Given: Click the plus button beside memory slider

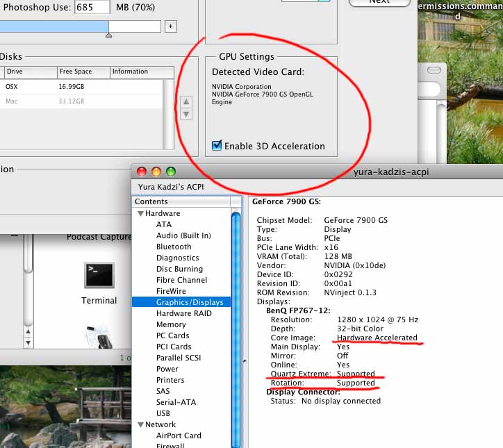Looking at the screenshot, I should click(x=171, y=26).
